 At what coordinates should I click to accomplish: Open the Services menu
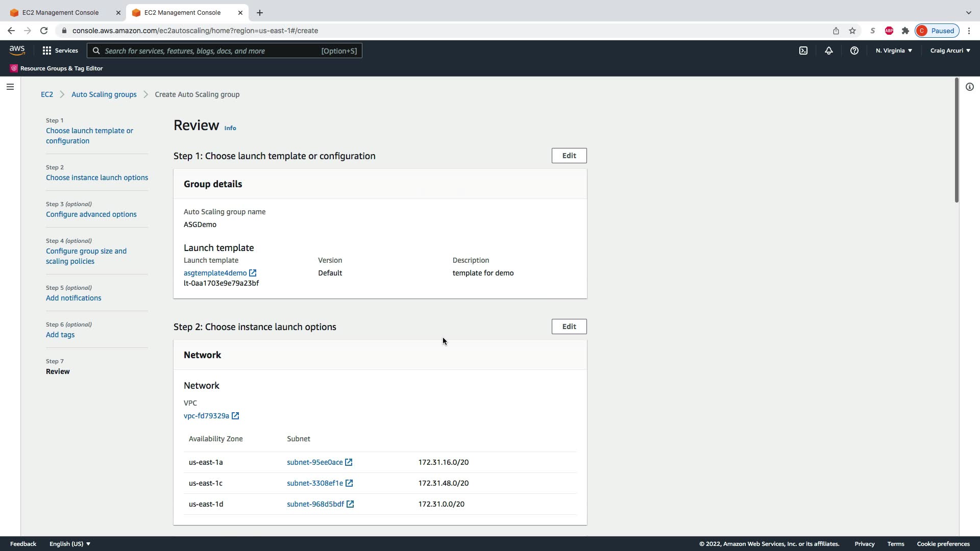pyautogui.click(x=60, y=51)
